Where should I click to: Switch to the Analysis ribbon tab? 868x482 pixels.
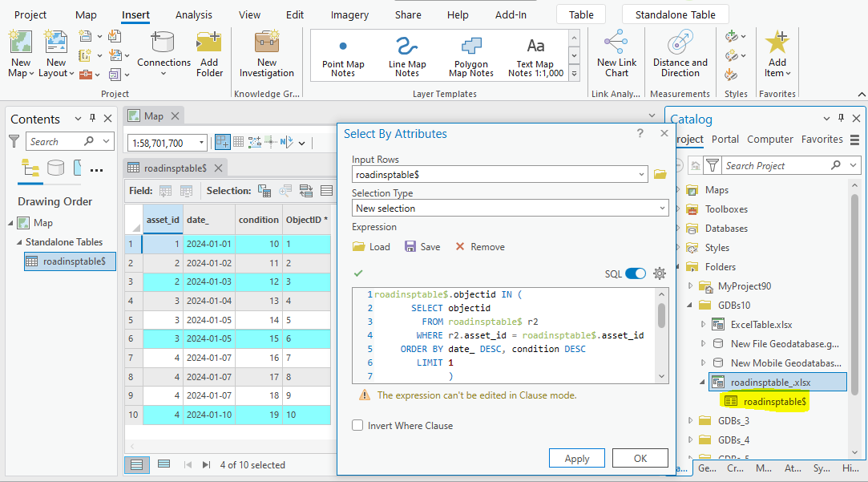194,14
